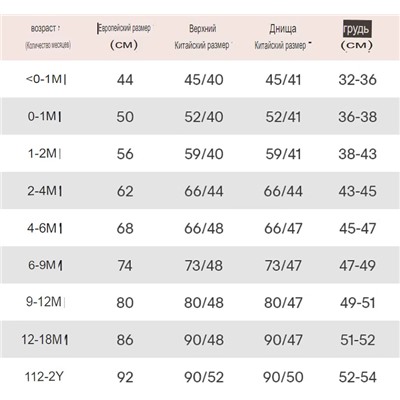Viewport: 400px width, 400px height.
Task: Click the European size value 74
Action: click(x=125, y=266)
